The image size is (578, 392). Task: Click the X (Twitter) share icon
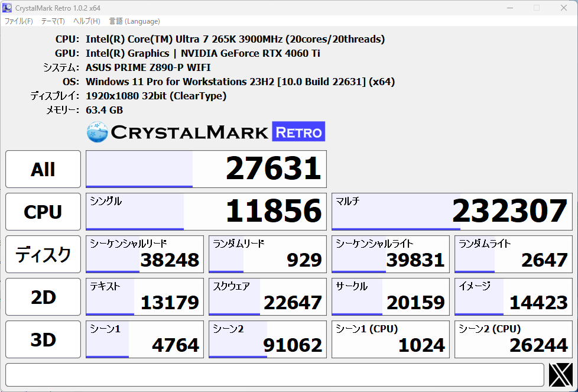click(x=561, y=375)
